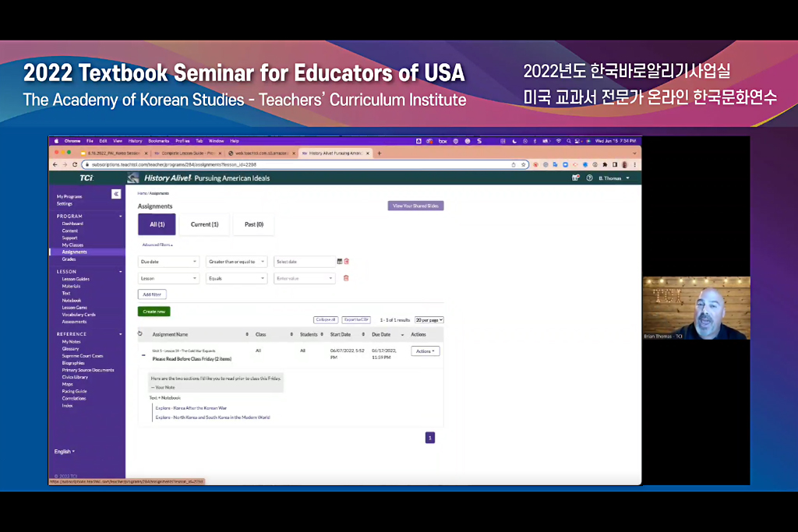This screenshot has height=532, width=798.
Task: Open Grades in the sidebar
Action: [x=69, y=259]
